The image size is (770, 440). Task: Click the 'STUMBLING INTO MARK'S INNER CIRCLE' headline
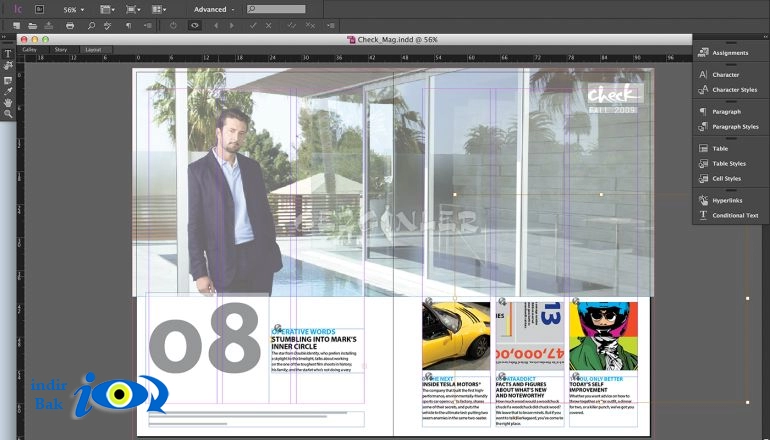point(314,343)
